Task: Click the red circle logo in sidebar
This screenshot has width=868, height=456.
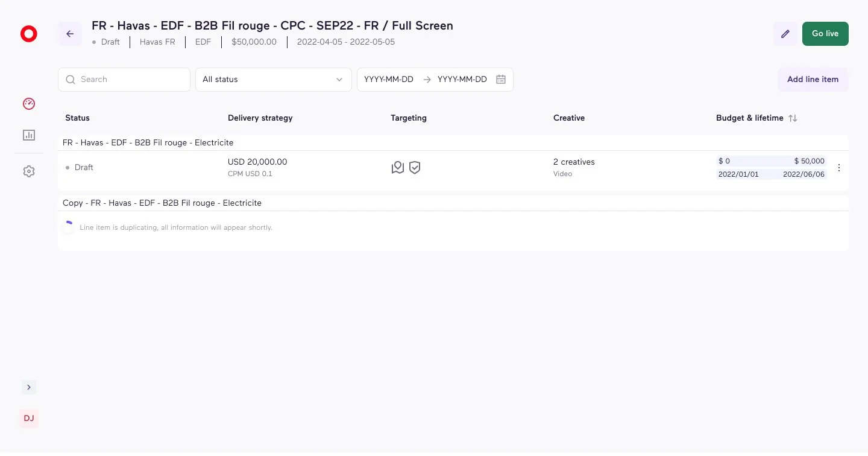Action: (28, 34)
